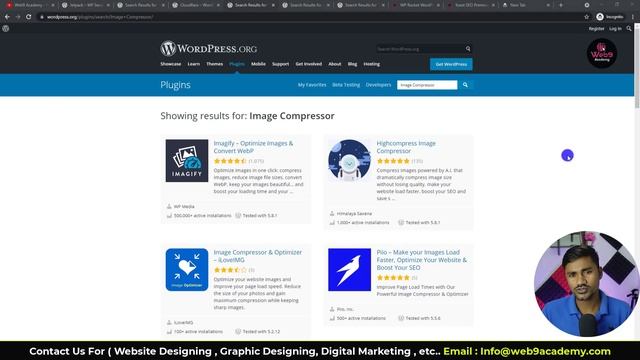This screenshot has height=360, width=640.
Task: Click the Plugins heading in blue bar
Action: (x=176, y=85)
